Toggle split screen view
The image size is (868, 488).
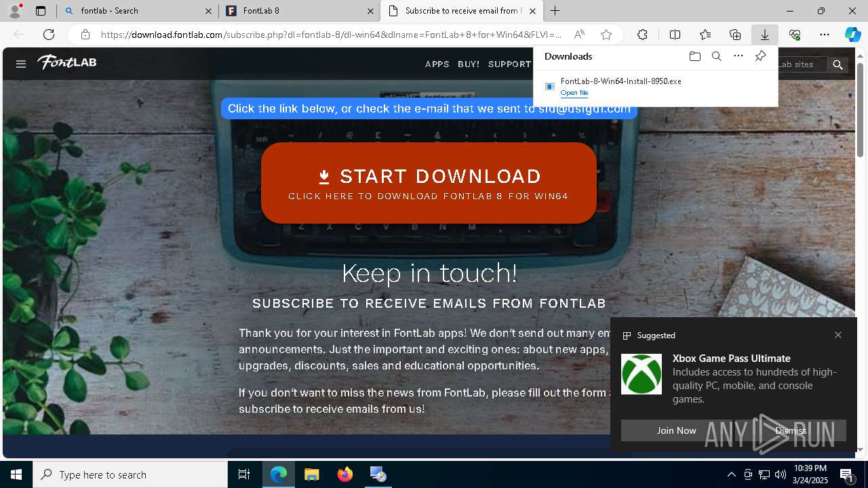675,35
